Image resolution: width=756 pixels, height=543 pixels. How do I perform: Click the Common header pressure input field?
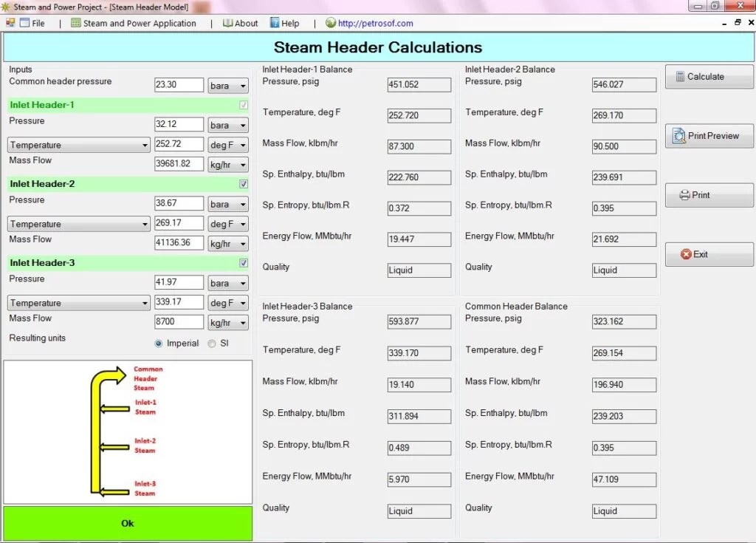tap(178, 85)
